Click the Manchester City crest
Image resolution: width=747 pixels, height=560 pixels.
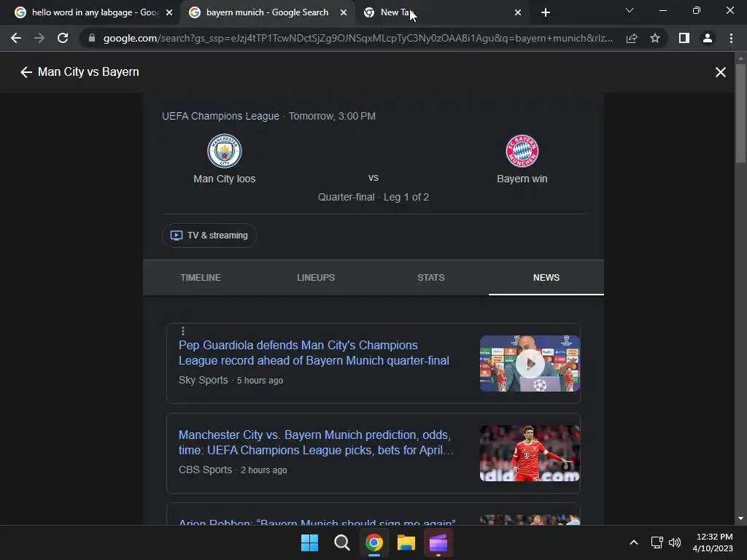pyautogui.click(x=225, y=151)
